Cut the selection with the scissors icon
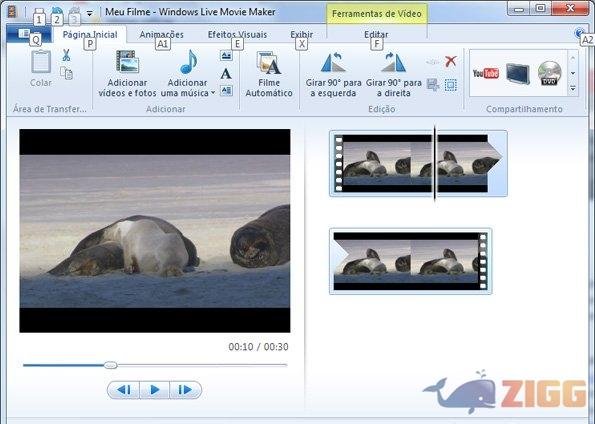Viewport: 595px width, 424px height. [66, 55]
